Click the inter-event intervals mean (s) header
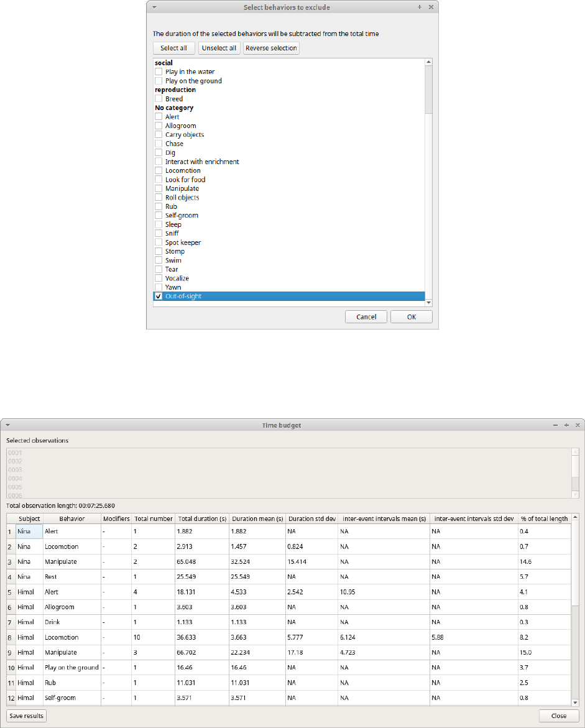This screenshot has width=585, height=728. click(384, 518)
